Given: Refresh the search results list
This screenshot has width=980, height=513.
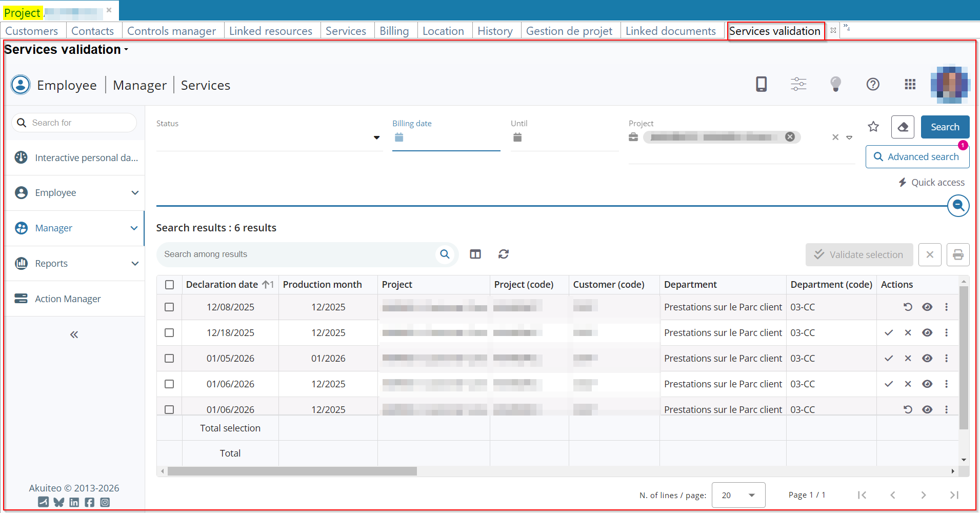Looking at the screenshot, I should point(503,254).
